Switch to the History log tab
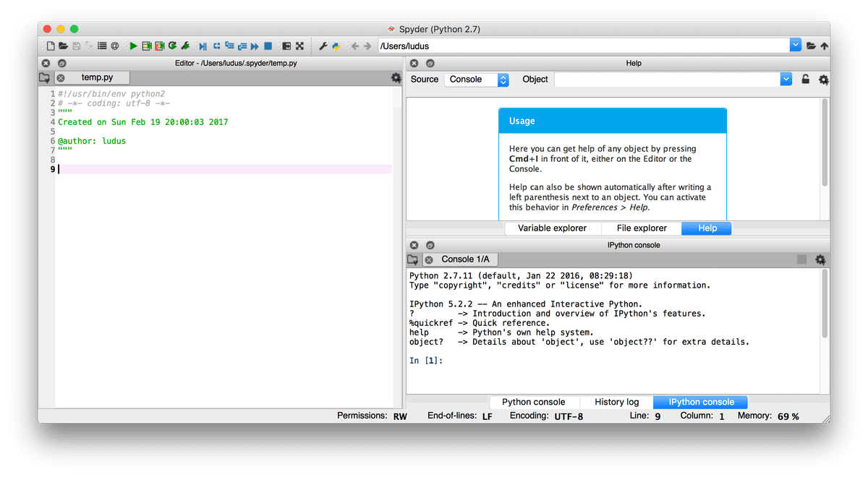 pyautogui.click(x=616, y=403)
